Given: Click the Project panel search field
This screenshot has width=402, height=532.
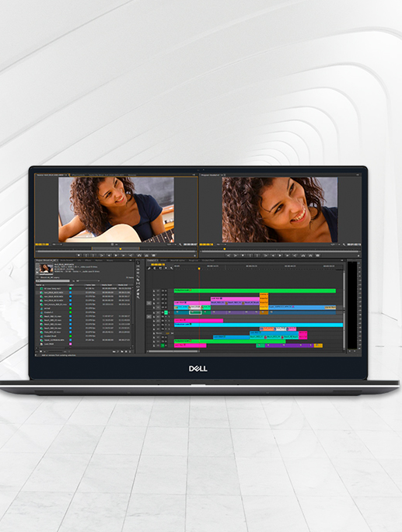Looking at the screenshot, I should (x=53, y=281).
